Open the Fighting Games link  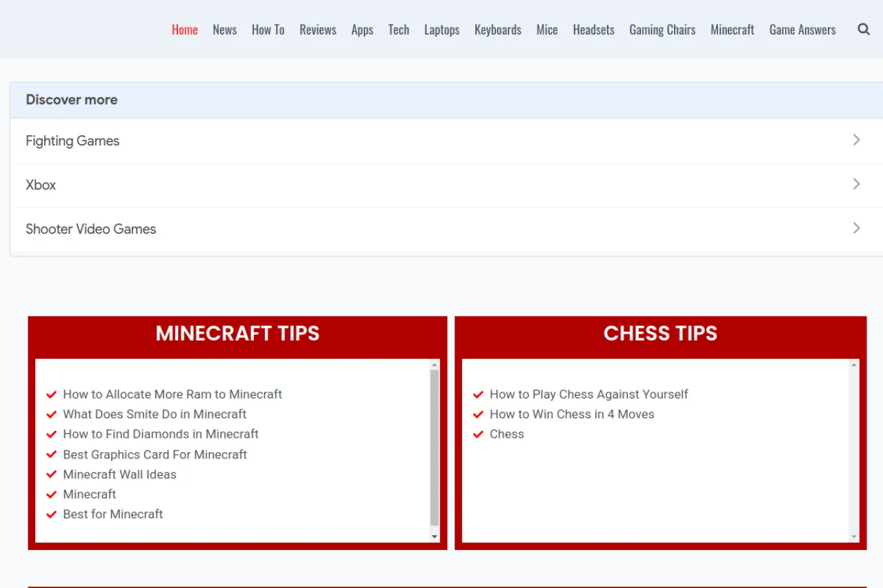[x=72, y=141]
